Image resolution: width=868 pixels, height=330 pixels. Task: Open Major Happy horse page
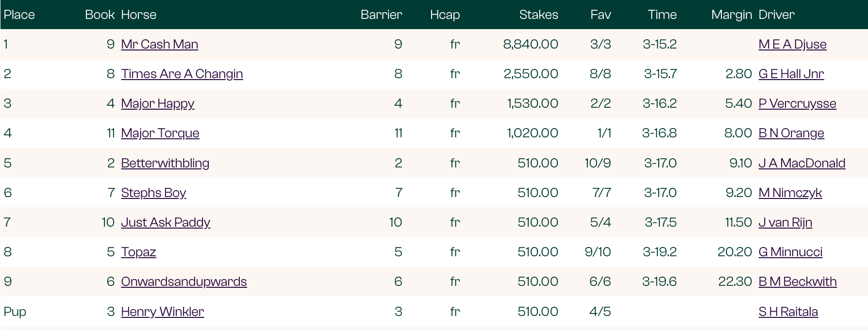point(157,103)
